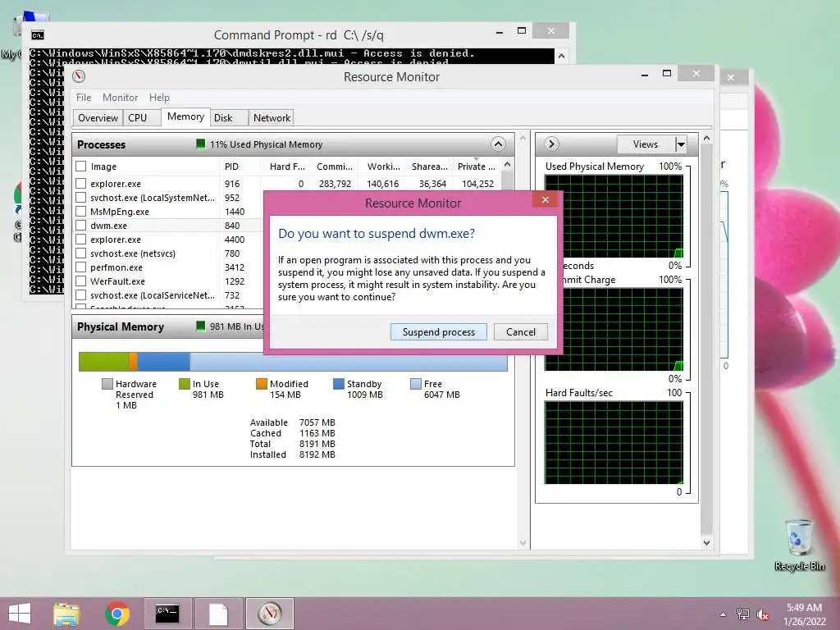Switch to the Overview tab

[x=98, y=118]
